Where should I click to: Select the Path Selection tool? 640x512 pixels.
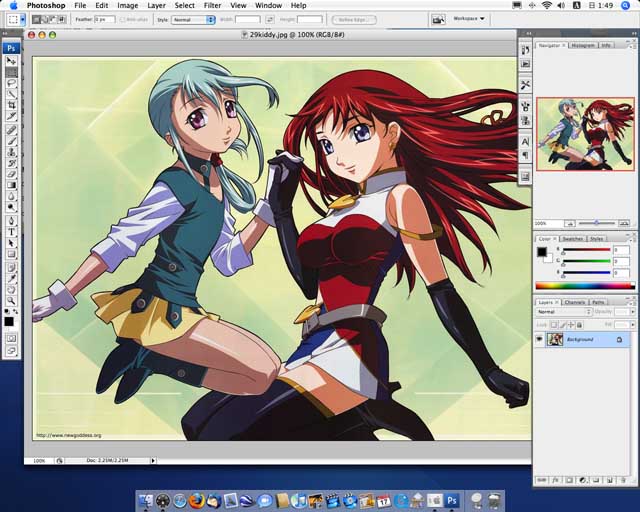point(11,243)
